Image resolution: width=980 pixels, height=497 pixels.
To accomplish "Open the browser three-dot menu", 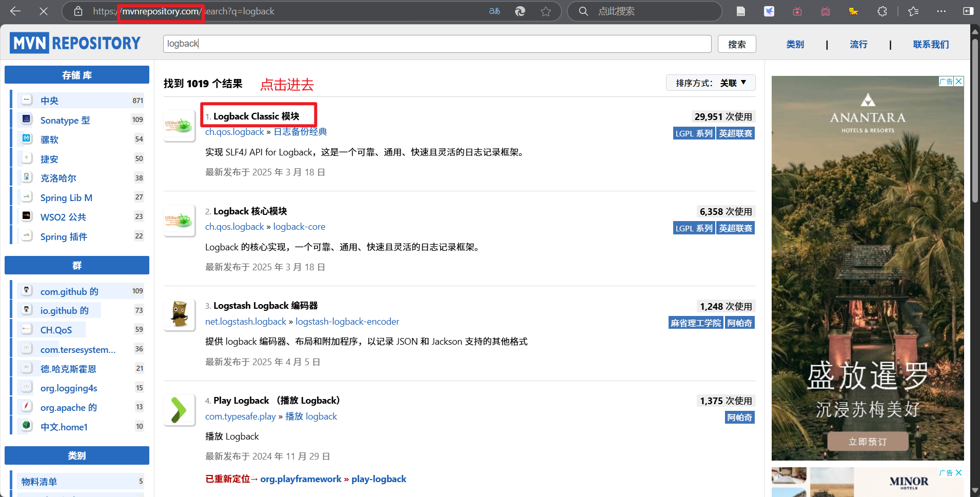I will tap(941, 11).
